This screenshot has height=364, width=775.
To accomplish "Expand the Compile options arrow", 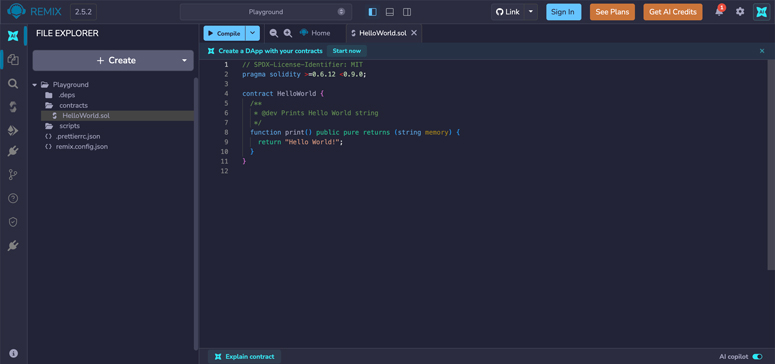I will pos(253,33).
